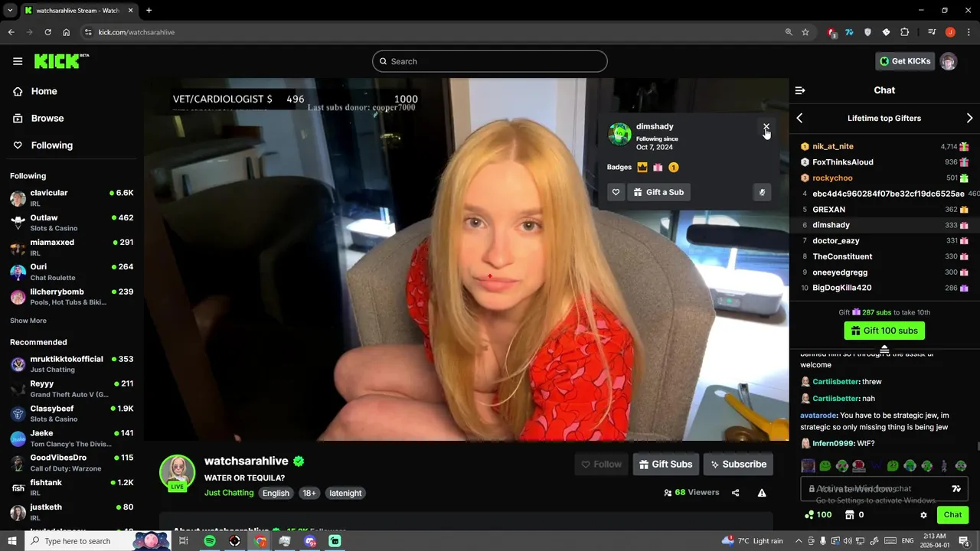The image size is (980, 551).
Task: Go to next leaderboard with right chevron
Action: tap(969, 118)
